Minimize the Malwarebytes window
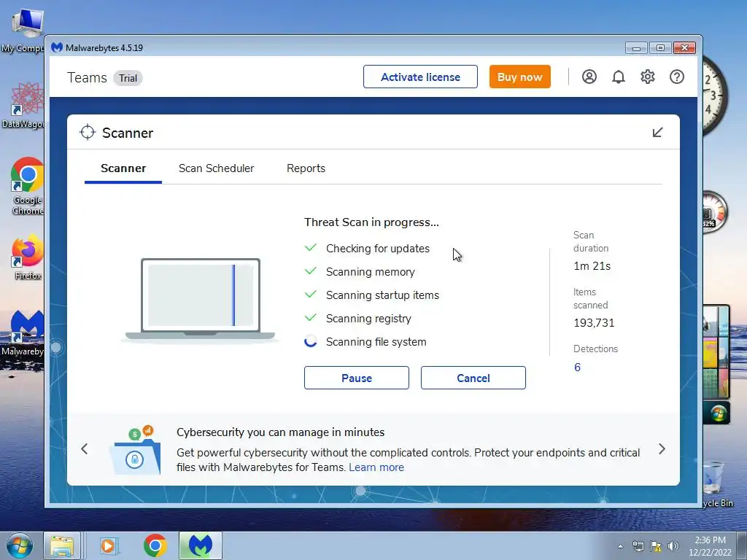Image resolution: width=747 pixels, height=560 pixels. 636,47
